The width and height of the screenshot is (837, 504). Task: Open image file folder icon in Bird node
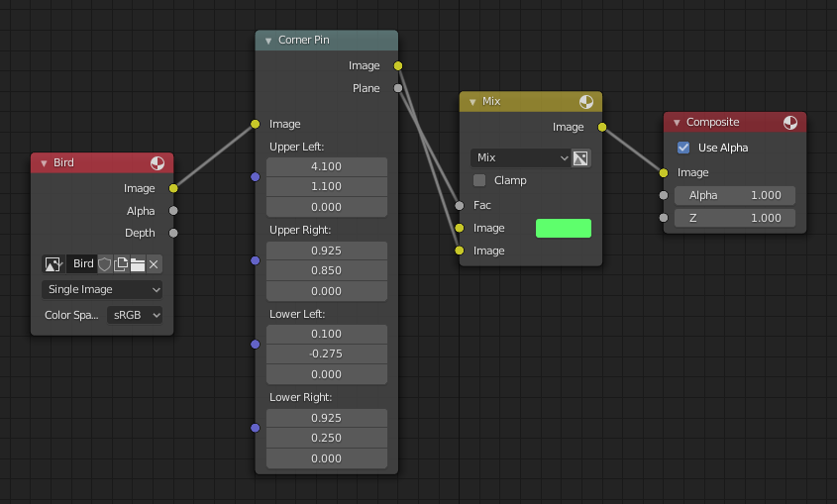click(x=138, y=264)
